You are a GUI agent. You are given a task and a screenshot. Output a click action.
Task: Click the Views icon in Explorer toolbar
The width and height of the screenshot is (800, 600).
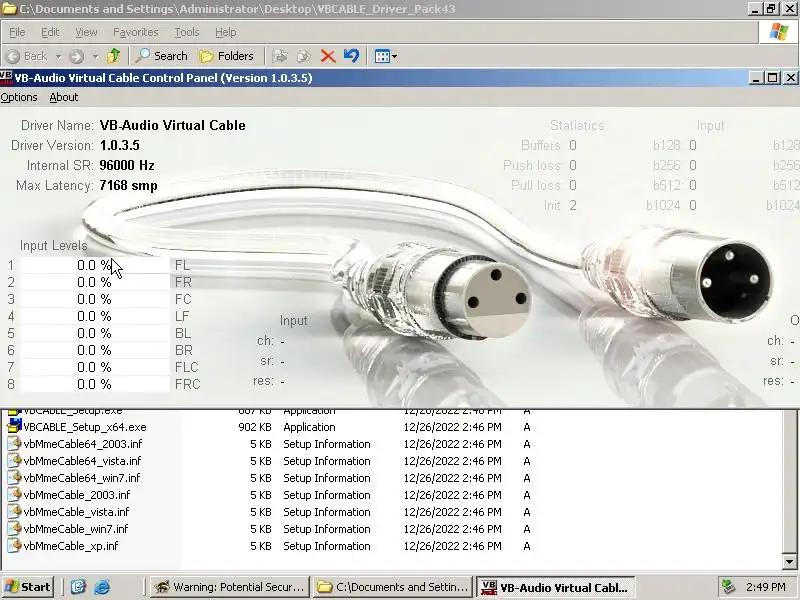pyautogui.click(x=382, y=56)
